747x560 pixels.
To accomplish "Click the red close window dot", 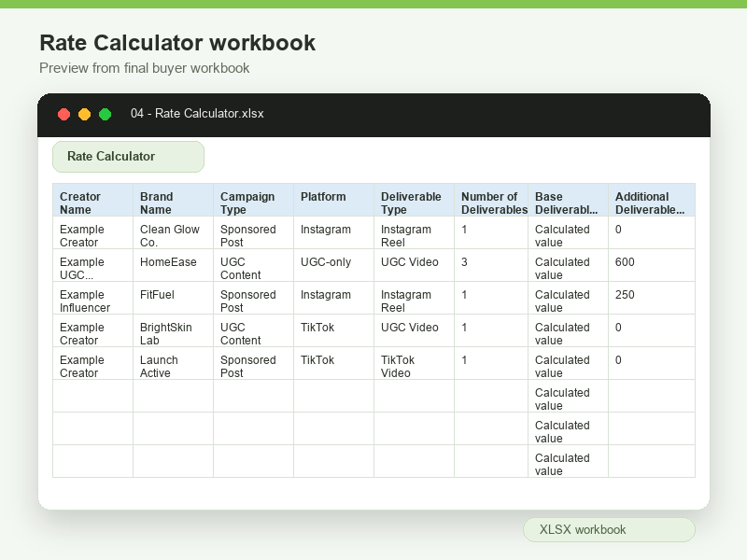I will click(63, 114).
